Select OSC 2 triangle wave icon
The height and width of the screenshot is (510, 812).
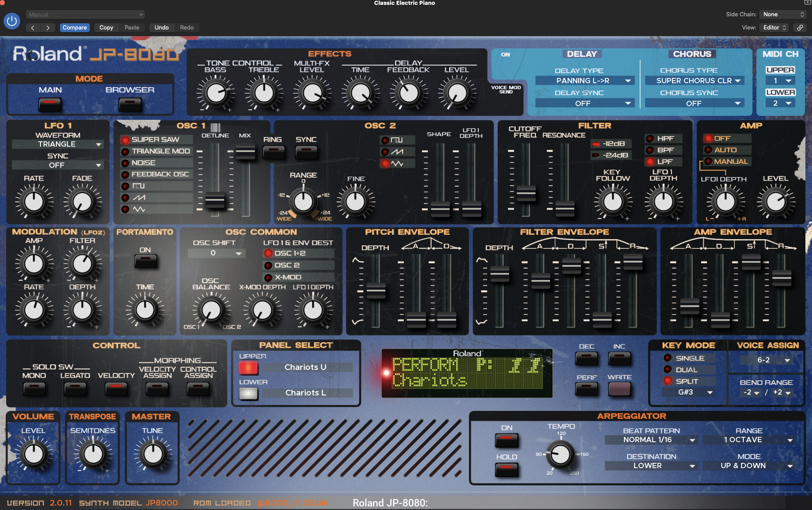397,163
